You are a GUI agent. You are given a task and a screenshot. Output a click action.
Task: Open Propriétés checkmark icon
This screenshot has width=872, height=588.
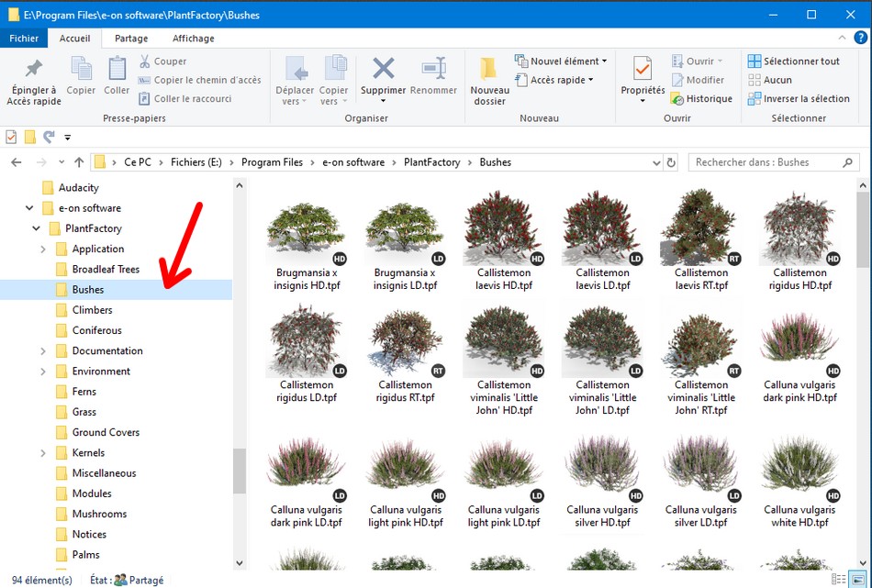(643, 69)
